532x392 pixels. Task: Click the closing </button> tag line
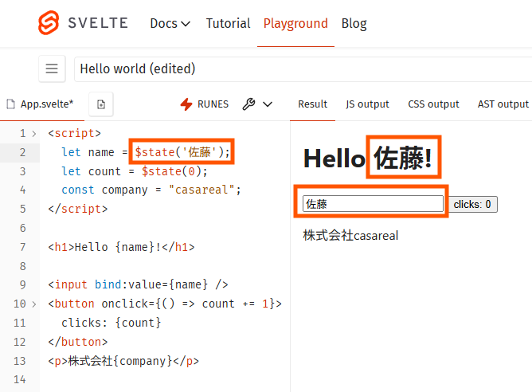(78, 342)
